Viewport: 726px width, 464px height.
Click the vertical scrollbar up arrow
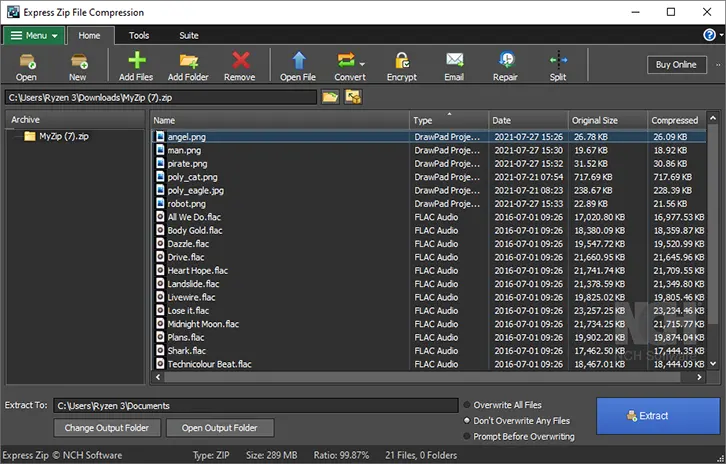713,118
